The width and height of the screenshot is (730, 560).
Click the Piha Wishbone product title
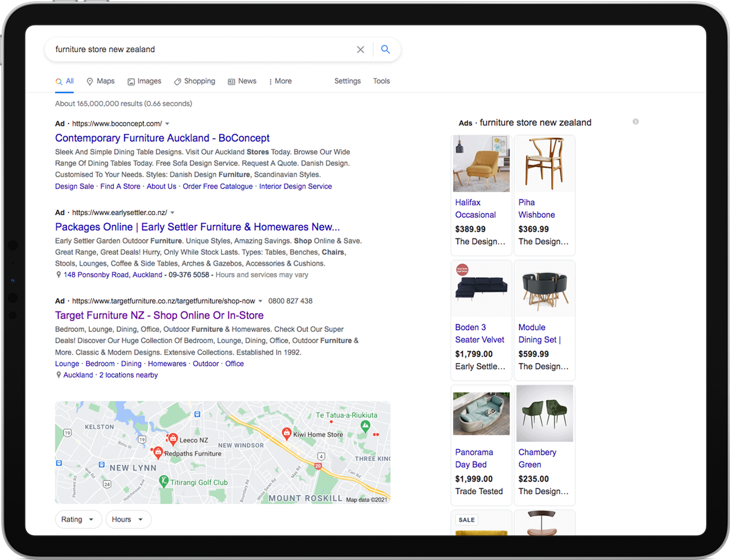point(537,209)
